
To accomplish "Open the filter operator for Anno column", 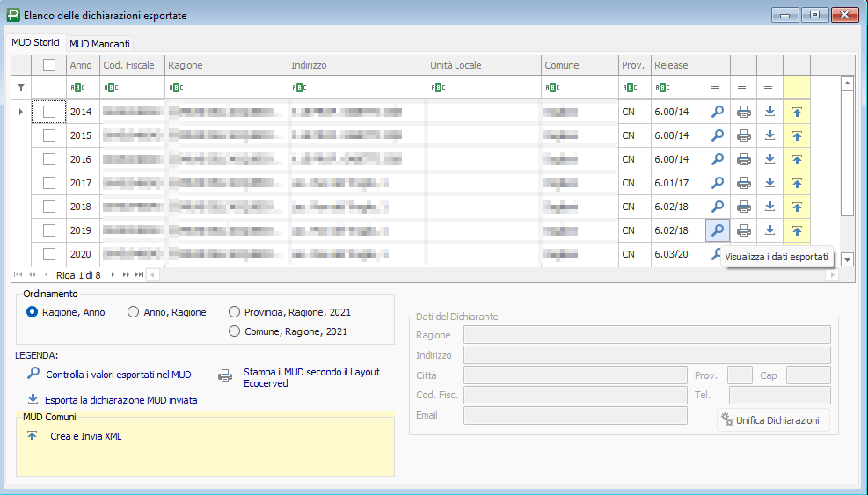I will coord(77,87).
